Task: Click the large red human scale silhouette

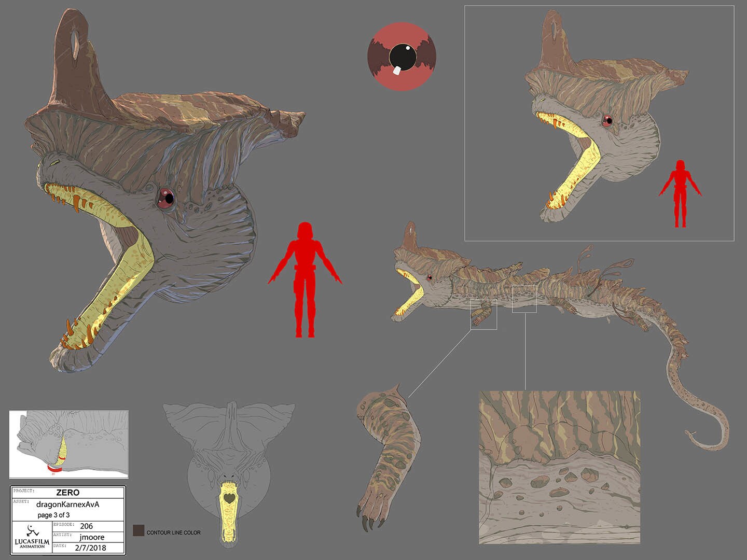Action: 305,280
